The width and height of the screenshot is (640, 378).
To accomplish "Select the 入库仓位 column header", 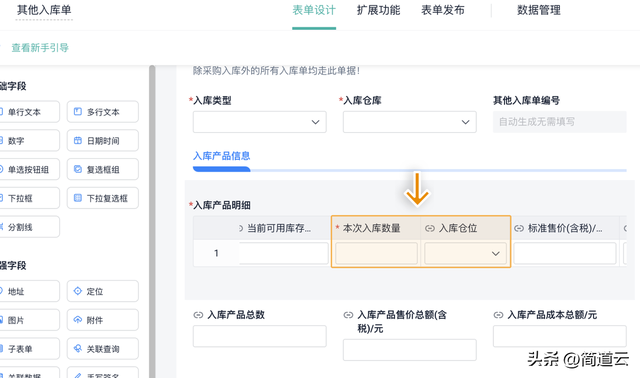I will (x=465, y=228).
